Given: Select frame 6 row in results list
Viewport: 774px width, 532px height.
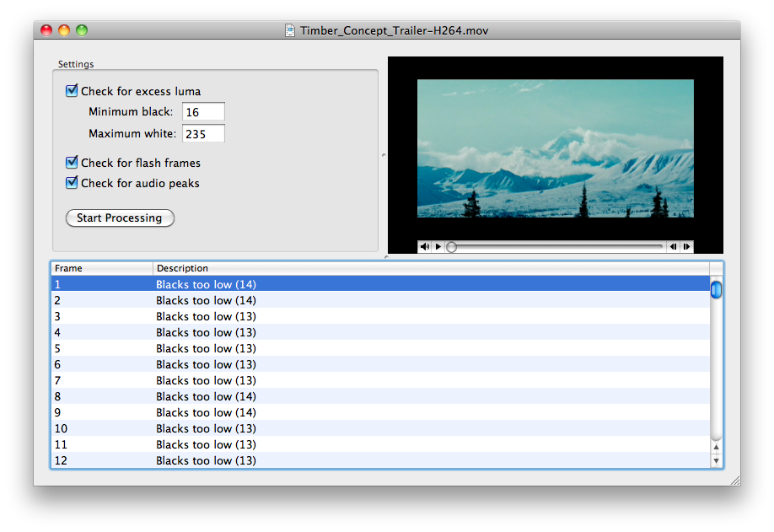Looking at the screenshot, I should 380,364.
